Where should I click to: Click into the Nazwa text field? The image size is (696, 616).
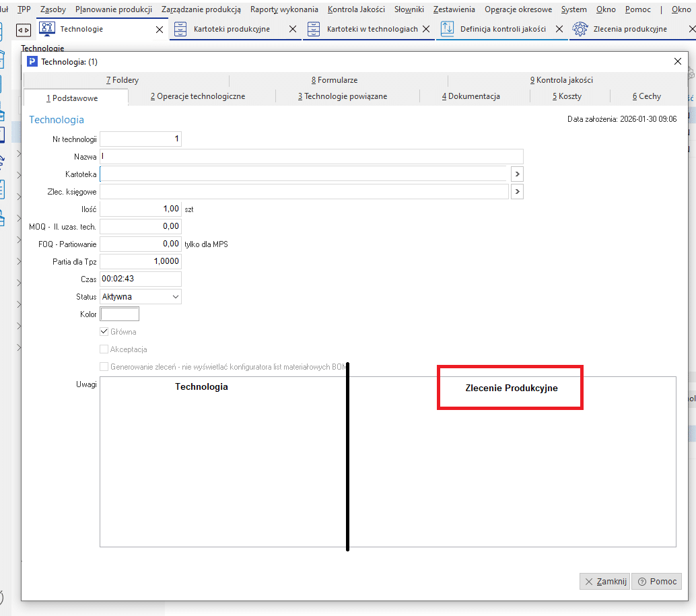click(311, 157)
